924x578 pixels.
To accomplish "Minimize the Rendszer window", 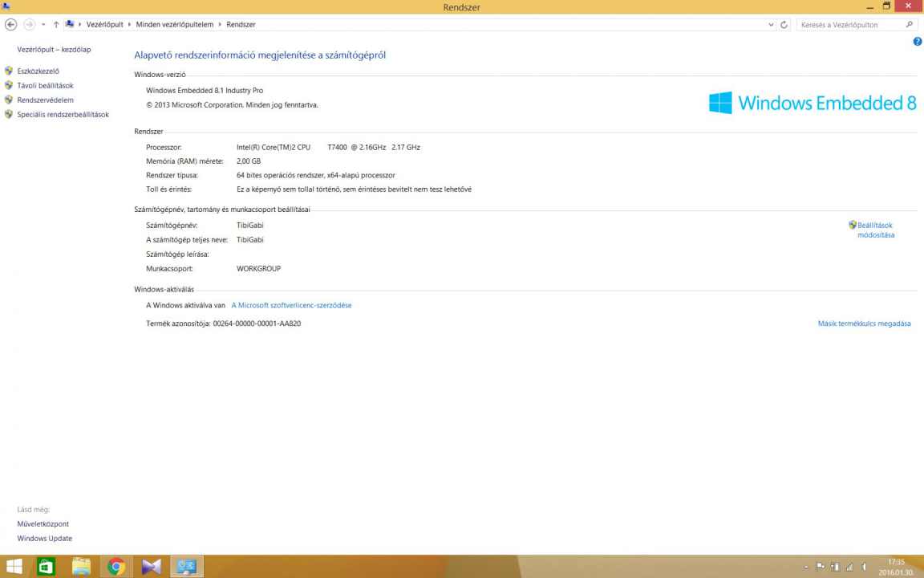I will pyautogui.click(x=869, y=6).
